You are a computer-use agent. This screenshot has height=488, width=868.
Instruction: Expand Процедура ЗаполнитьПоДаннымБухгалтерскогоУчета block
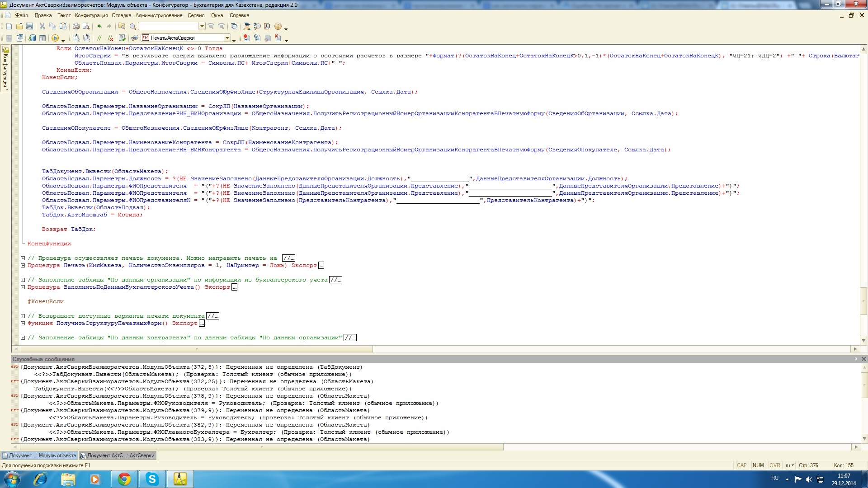coord(23,287)
